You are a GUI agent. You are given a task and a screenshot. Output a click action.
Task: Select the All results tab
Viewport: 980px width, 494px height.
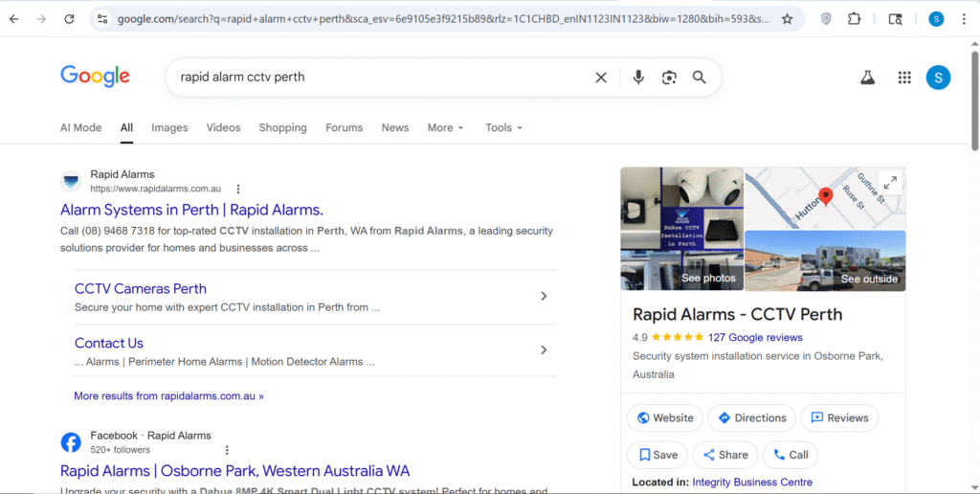(127, 127)
